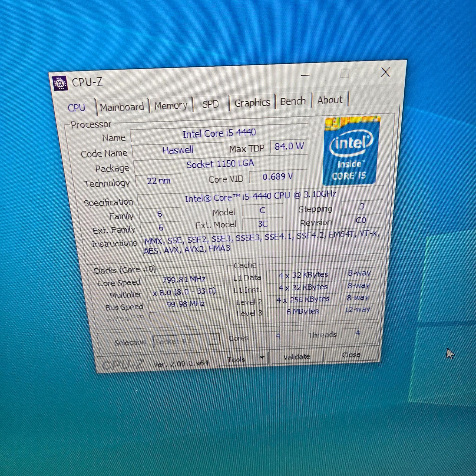
Task: Select the CPU tab
Action: 76,108
